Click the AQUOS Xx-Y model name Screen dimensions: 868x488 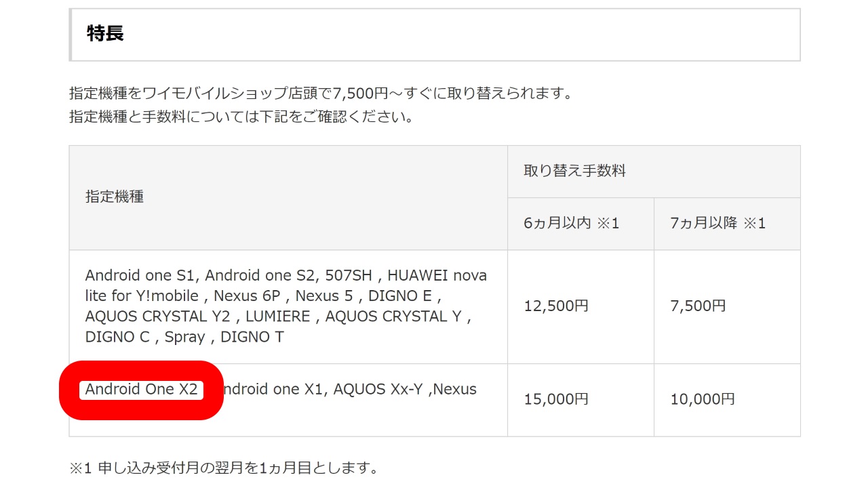tap(379, 390)
